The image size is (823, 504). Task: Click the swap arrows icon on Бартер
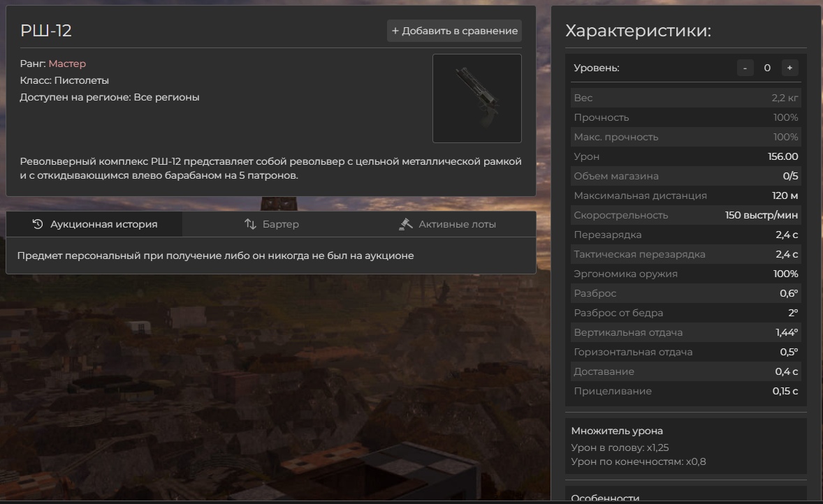tap(250, 224)
